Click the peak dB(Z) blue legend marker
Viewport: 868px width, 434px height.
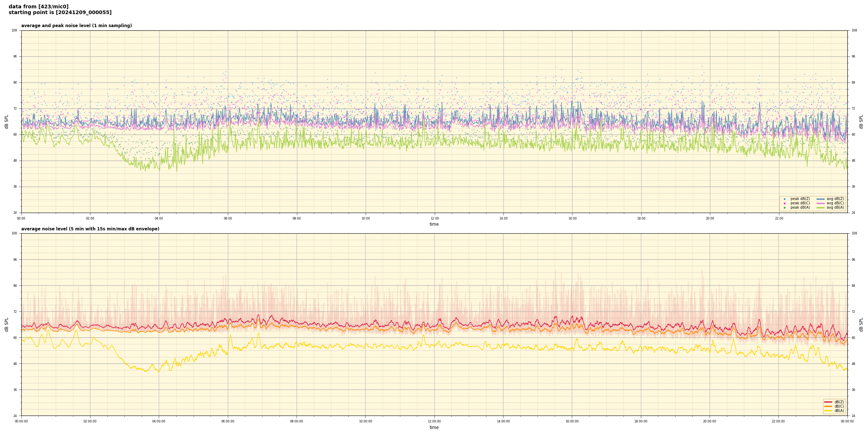[x=784, y=199]
